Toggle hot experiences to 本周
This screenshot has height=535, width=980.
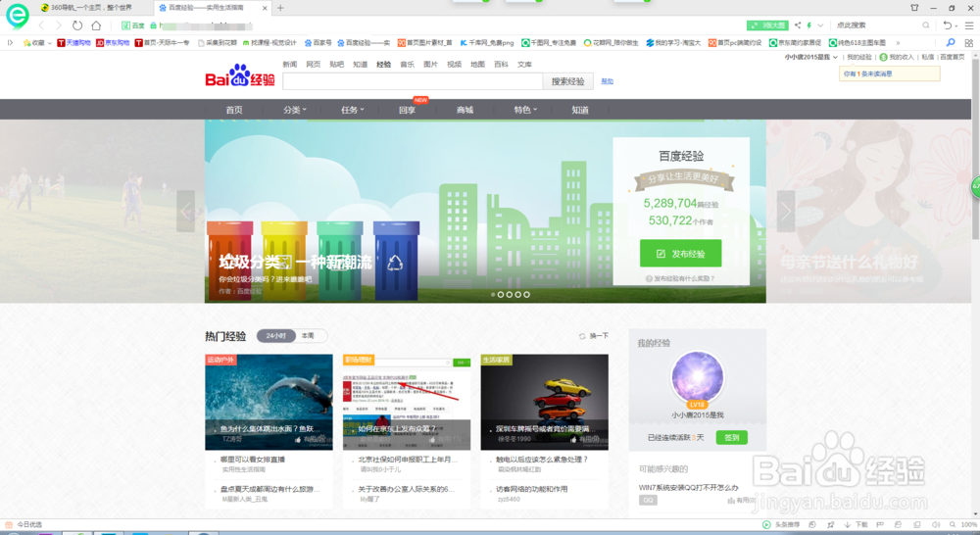pos(308,336)
